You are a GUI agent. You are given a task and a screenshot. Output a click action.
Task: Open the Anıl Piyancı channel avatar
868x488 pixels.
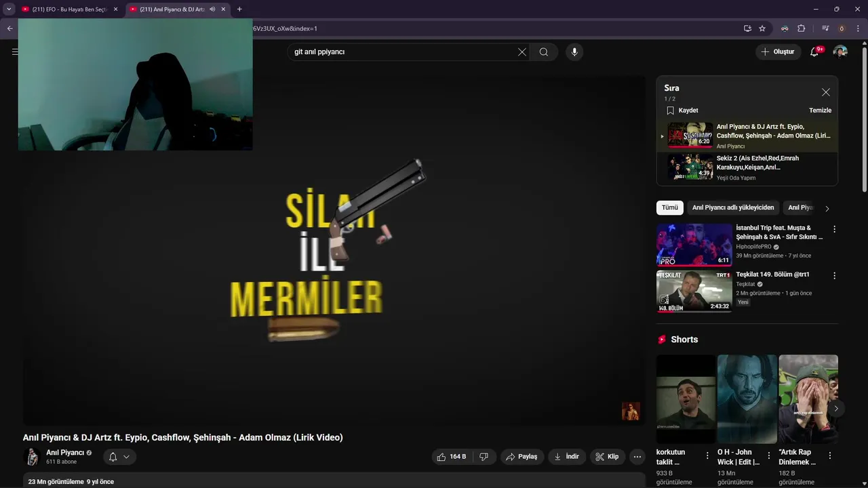point(32,457)
